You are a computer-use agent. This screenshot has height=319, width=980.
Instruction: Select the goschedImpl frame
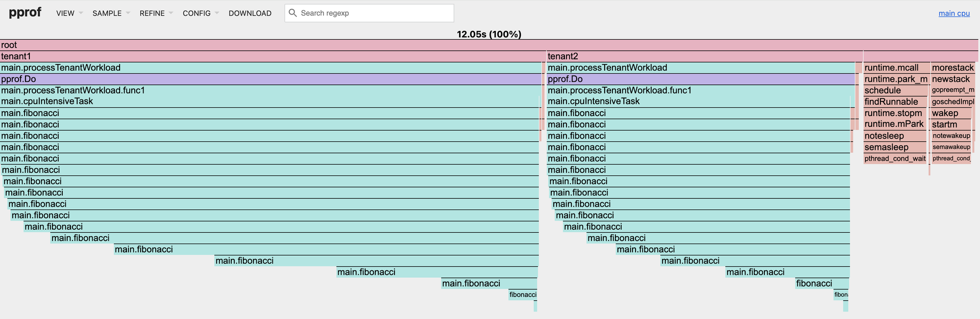(x=953, y=101)
